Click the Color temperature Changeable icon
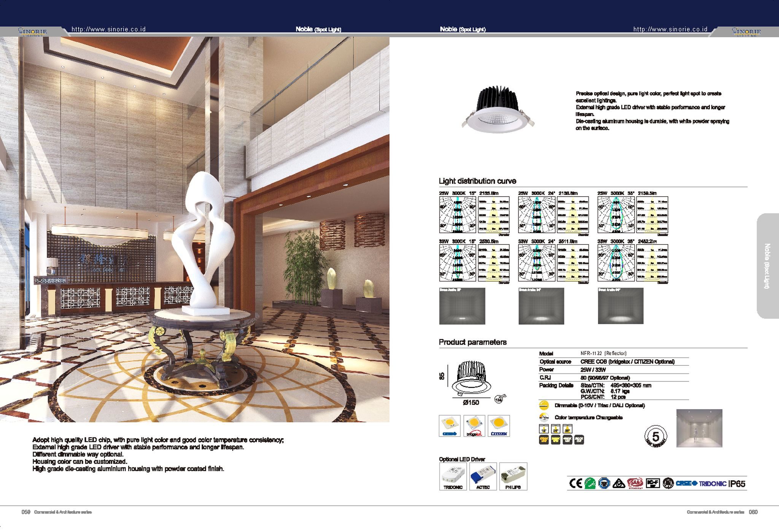Image resolution: width=779 pixels, height=532 pixels. [544, 417]
